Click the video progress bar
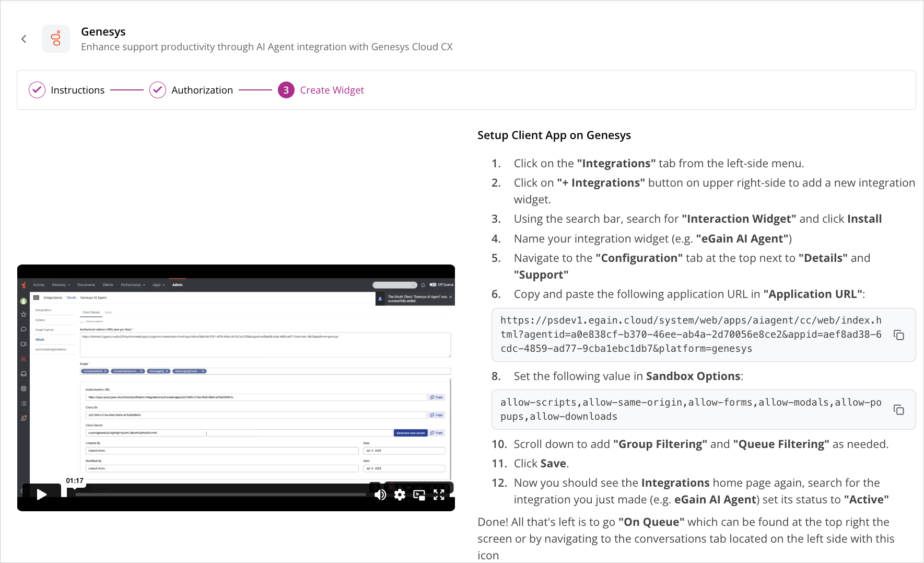 point(219,495)
